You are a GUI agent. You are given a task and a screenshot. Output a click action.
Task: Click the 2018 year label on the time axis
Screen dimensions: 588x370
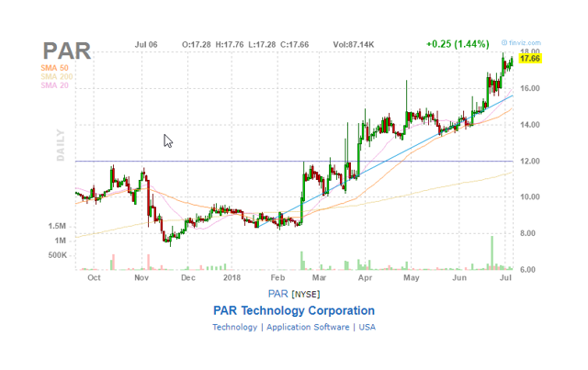(x=232, y=278)
